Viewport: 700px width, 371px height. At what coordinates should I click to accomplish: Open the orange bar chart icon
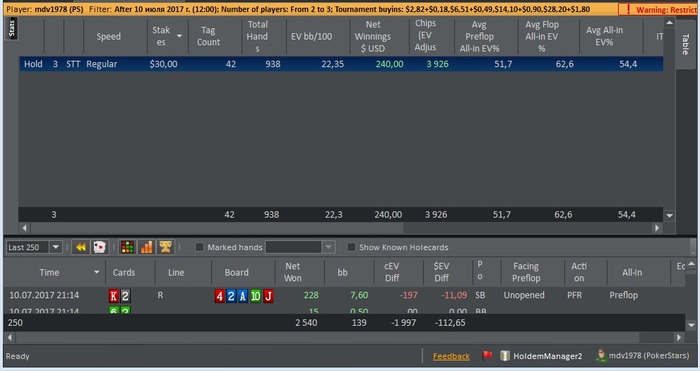(x=146, y=247)
